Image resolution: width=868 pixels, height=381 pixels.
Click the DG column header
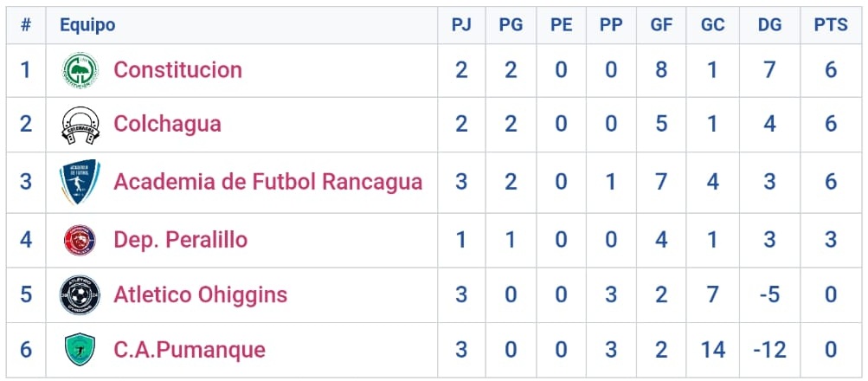(x=769, y=25)
